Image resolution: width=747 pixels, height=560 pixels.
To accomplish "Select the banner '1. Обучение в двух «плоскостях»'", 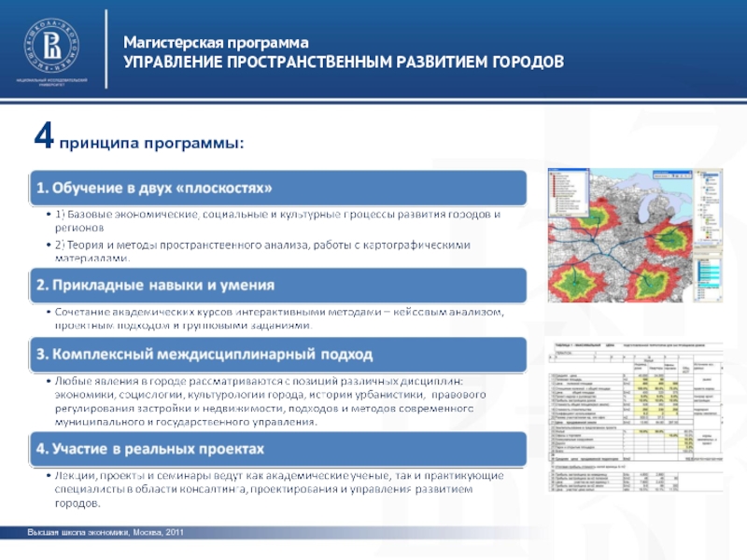I will coord(278,189).
